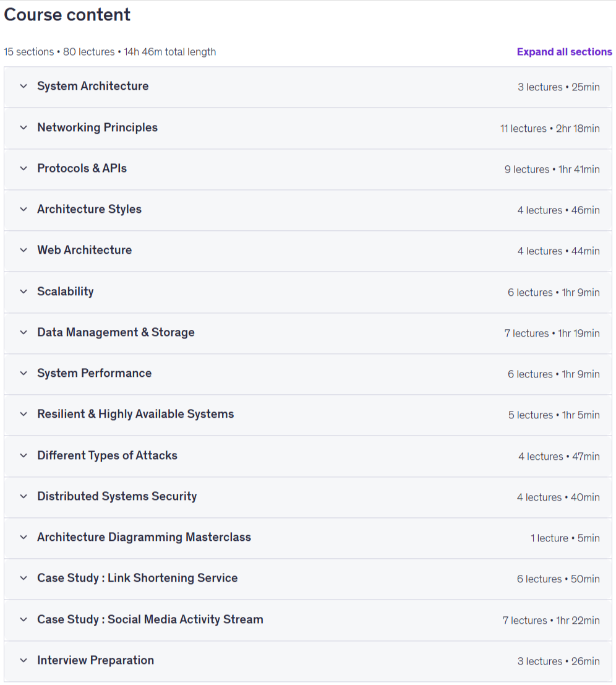Select the System Architecture section title

coord(93,86)
